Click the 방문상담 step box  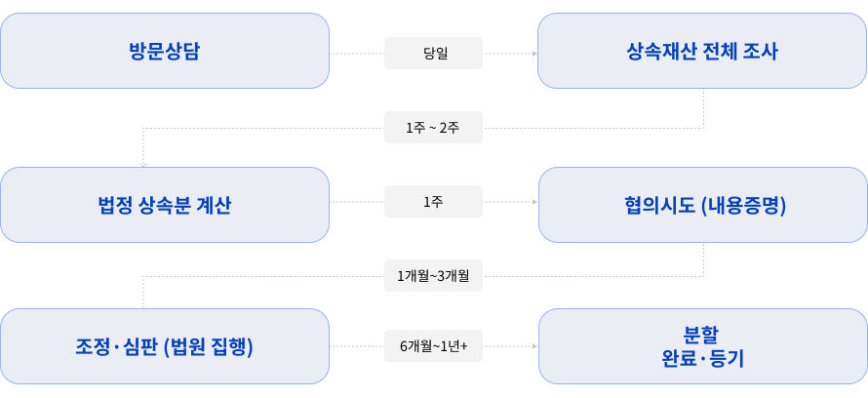click(x=165, y=51)
